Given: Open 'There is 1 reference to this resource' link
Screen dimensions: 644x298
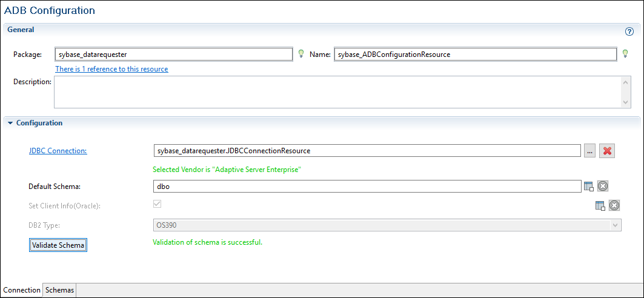Looking at the screenshot, I should click(111, 69).
